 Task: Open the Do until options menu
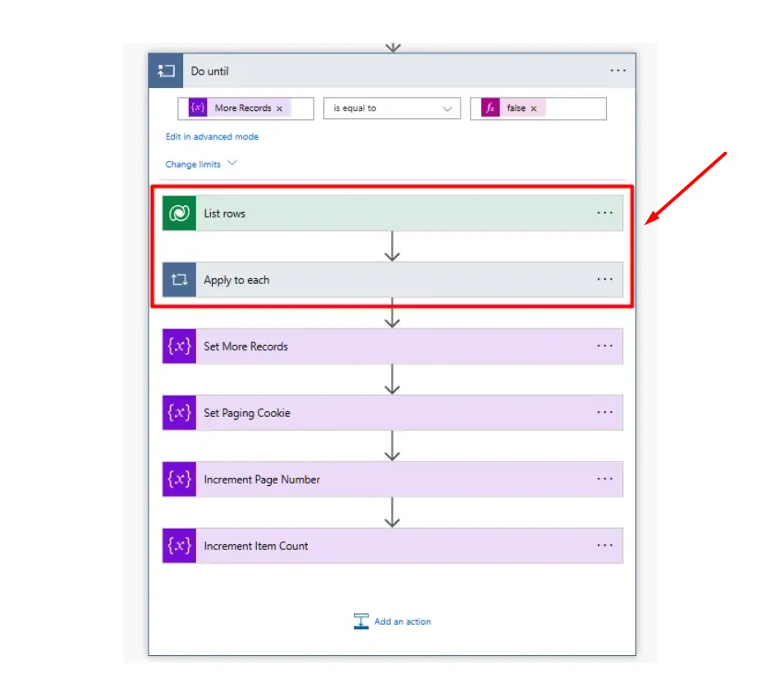618,71
